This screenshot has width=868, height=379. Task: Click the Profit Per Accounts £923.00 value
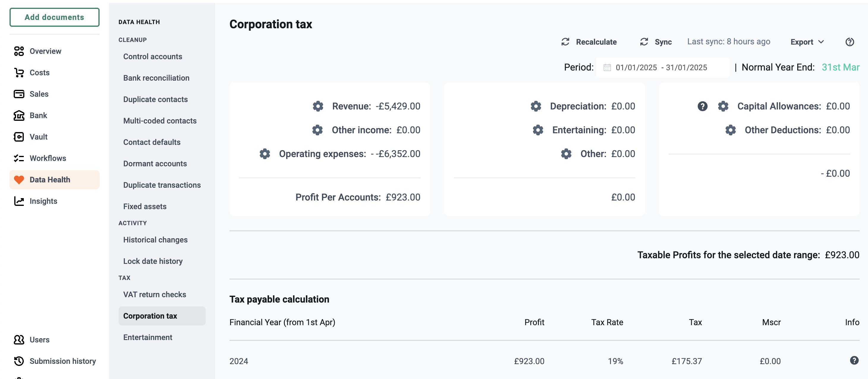[x=403, y=197]
